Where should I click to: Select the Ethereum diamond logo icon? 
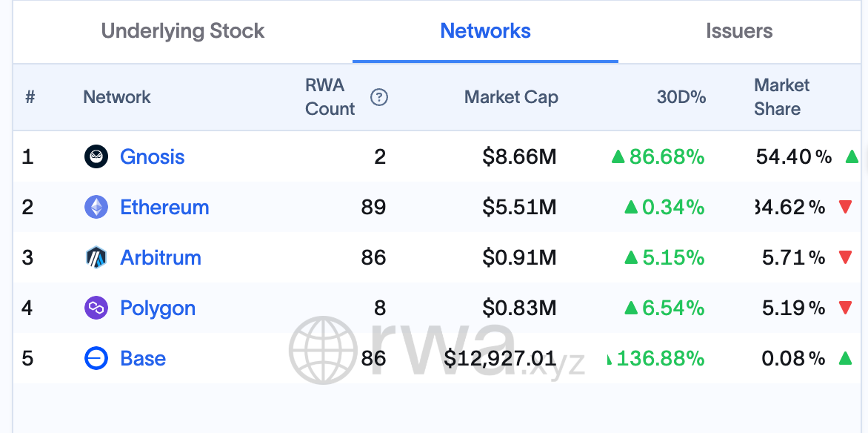pos(96,207)
